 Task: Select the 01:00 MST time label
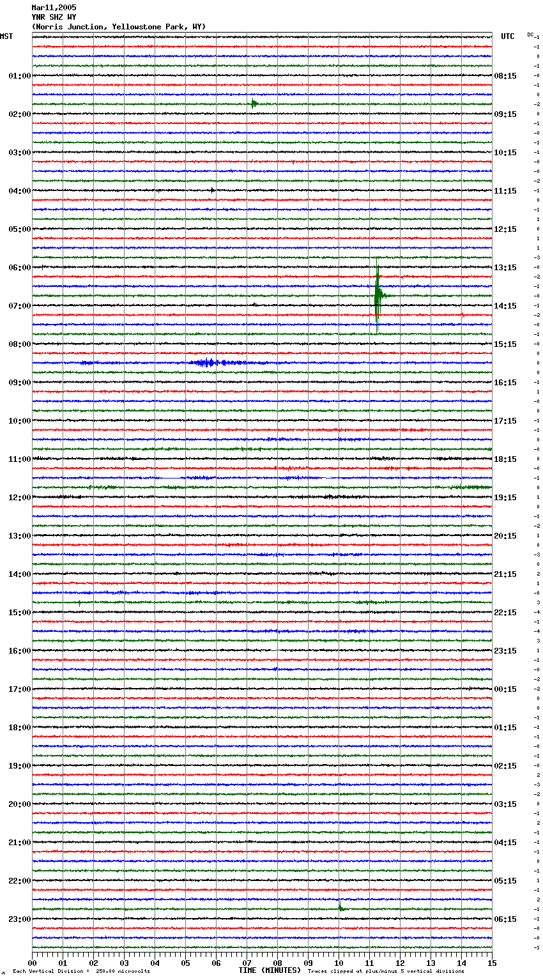19,76
